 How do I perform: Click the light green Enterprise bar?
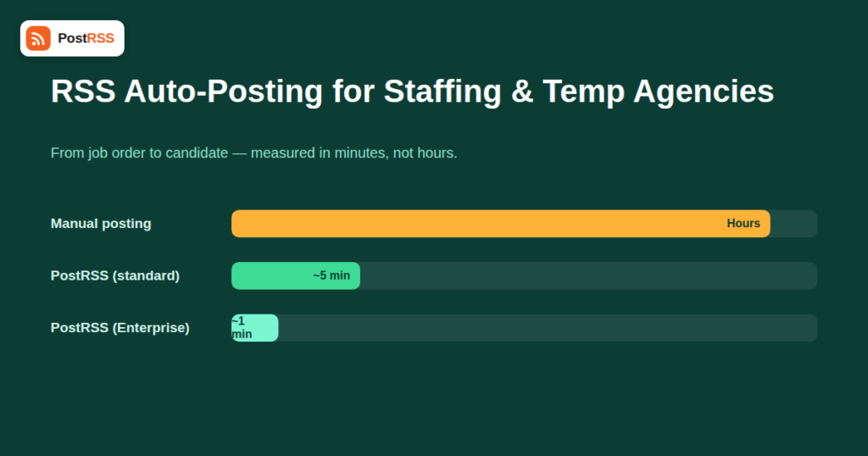click(x=254, y=328)
